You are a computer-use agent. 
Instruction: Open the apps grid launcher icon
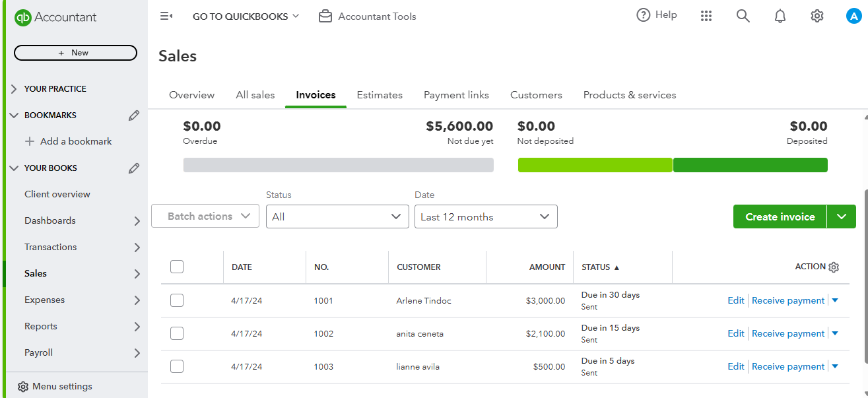(x=706, y=16)
